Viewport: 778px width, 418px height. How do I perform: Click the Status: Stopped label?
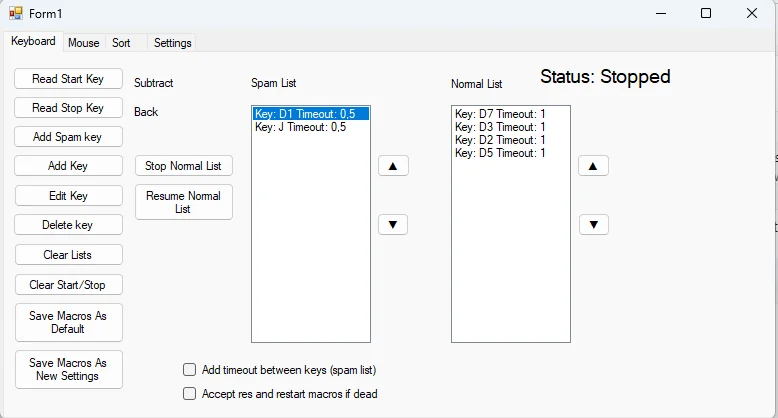point(605,76)
